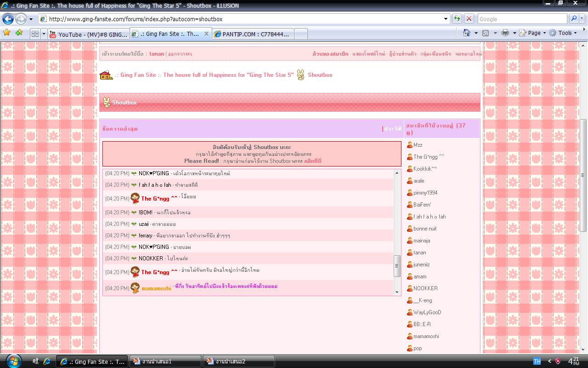
Task: Open a new blank tab
Action: tap(300, 34)
